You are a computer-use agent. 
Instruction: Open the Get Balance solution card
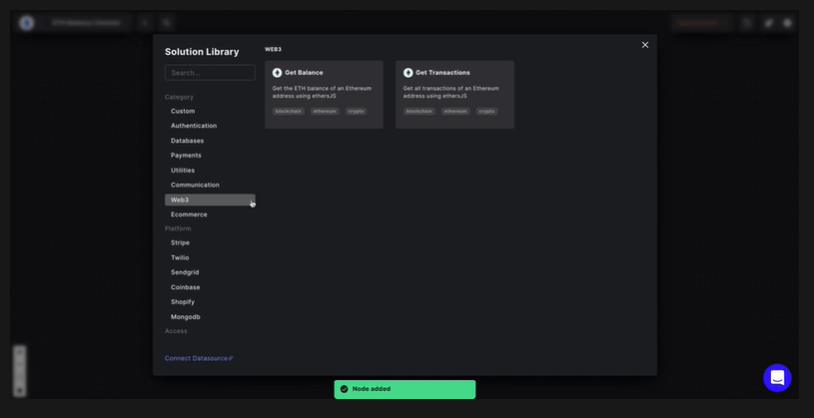pyautogui.click(x=324, y=95)
